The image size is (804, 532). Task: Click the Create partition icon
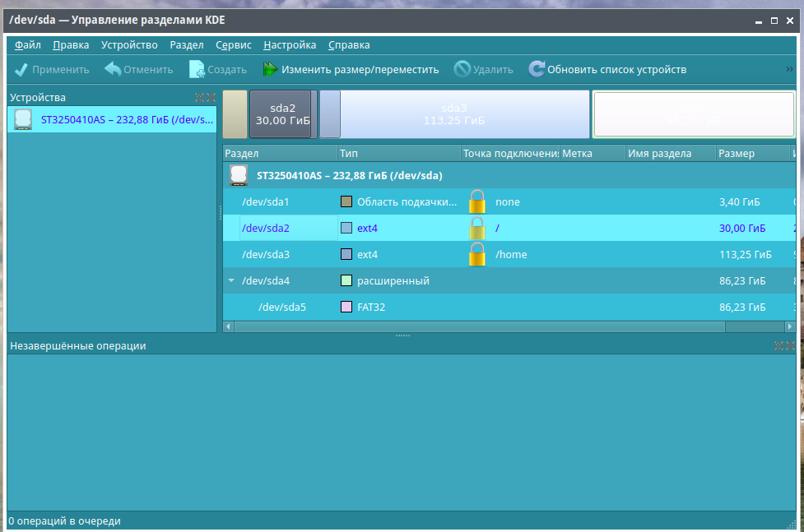tap(197, 69)
